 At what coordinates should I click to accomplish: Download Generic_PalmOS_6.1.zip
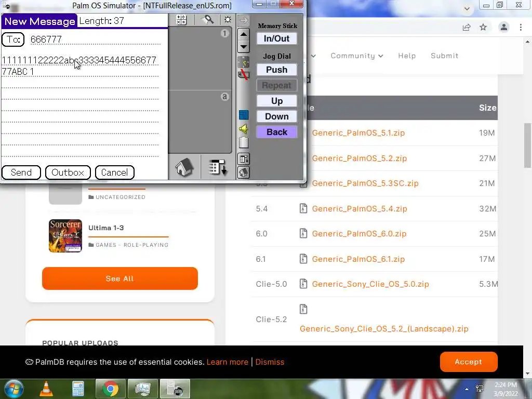tap(358, 259)
